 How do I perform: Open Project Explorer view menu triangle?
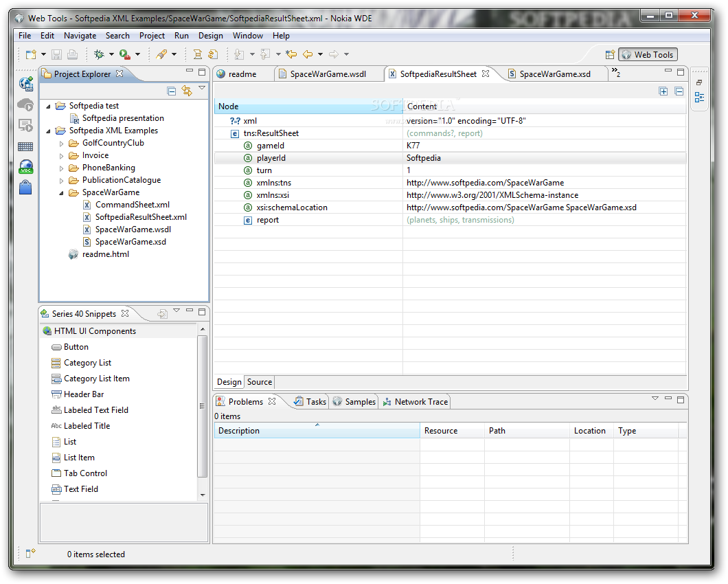point(202,87)
